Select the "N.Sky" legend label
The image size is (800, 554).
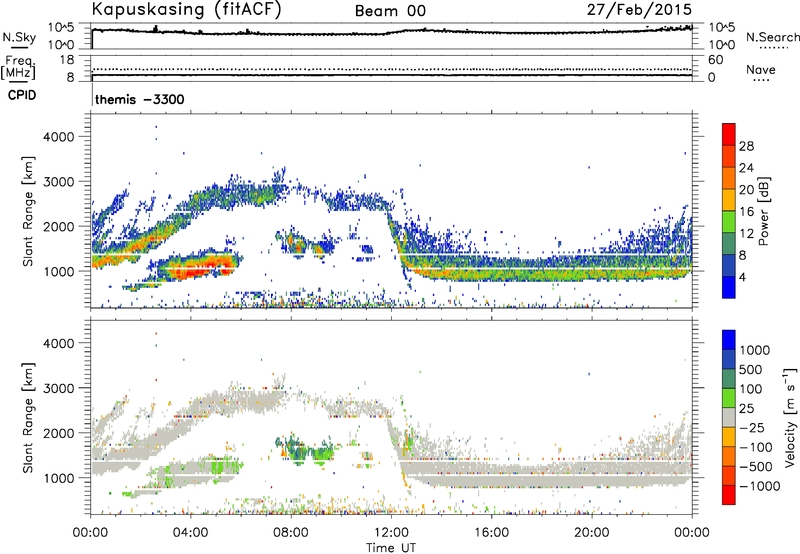point(19,37)
